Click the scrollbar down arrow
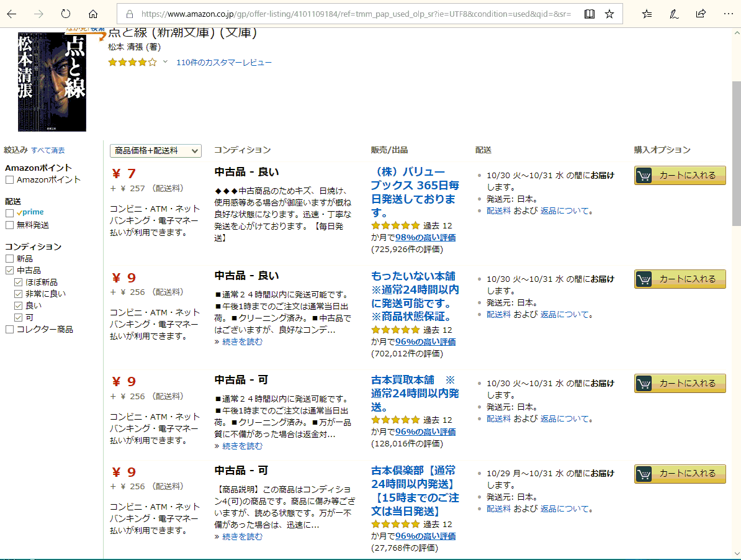This screenshot has height=560, width=741. click(736, 553)
